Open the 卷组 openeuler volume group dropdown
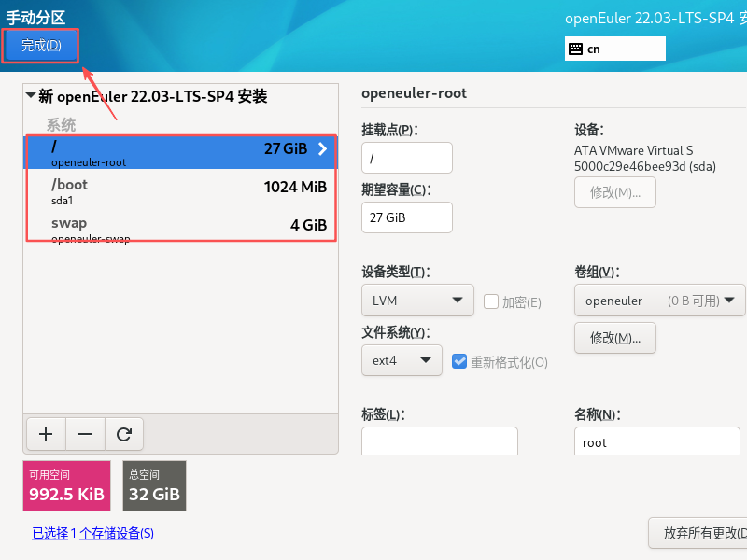Image resolution: width=747 pixels, height=560 pixels. 659,301
